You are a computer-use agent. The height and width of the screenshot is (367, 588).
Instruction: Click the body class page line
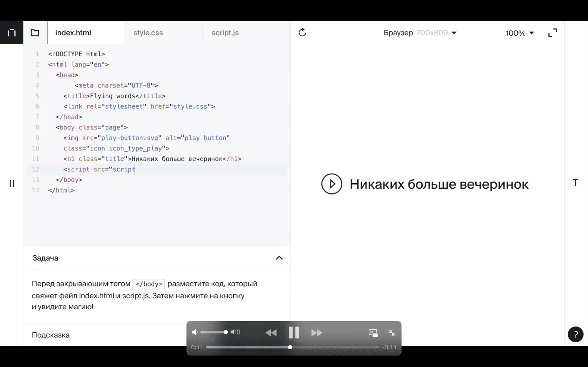(92, 128)
